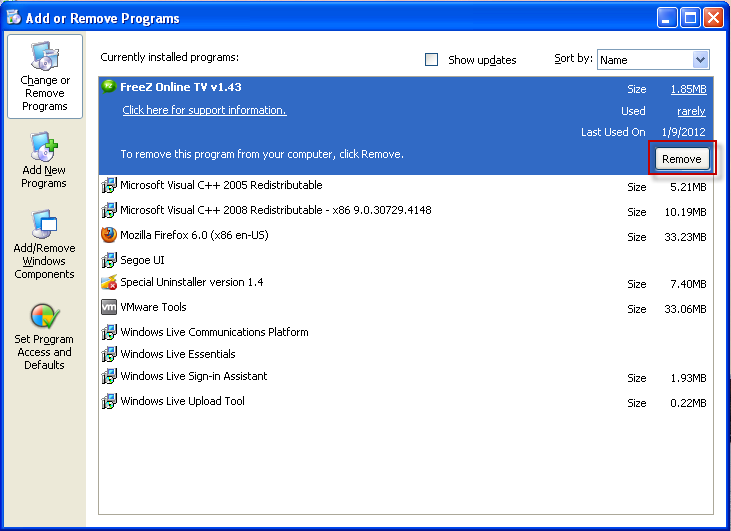The width and height of the screenshot is (731, 531).
Task: Click the 5.21MB size value
Action: coord(688,187)
